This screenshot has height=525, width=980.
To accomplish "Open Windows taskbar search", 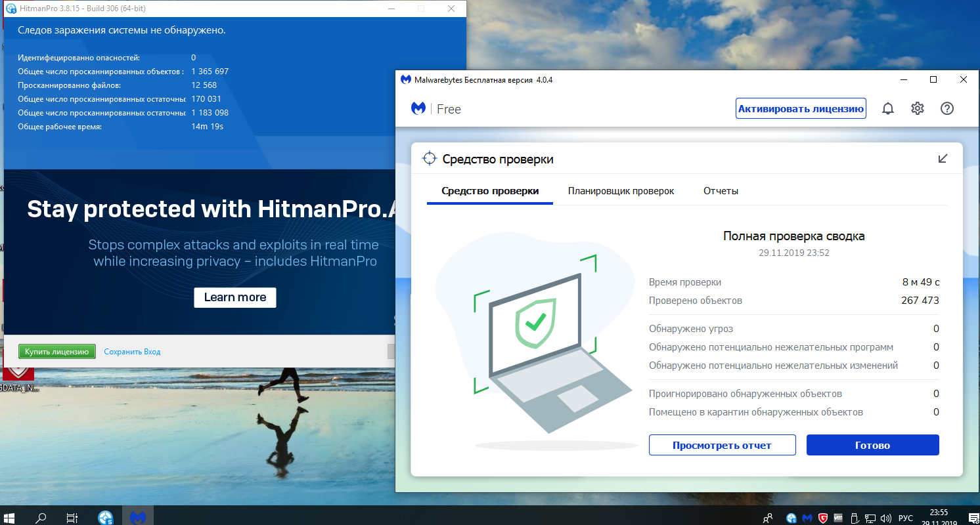I will coord(41,518).
